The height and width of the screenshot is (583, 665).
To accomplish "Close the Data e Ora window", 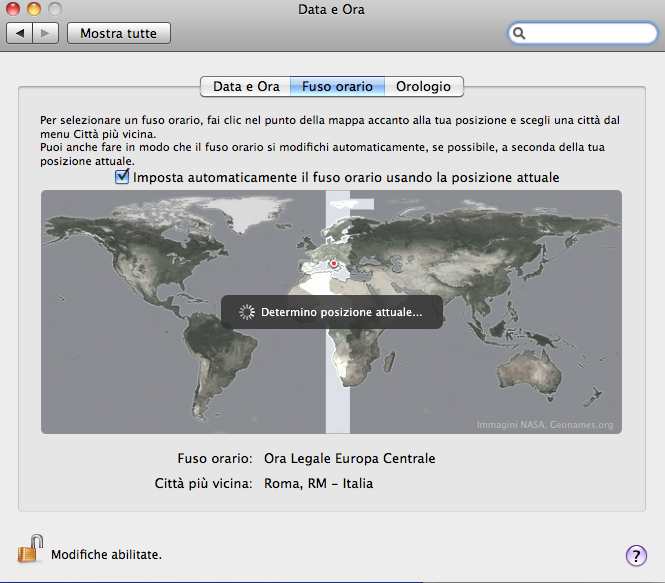I will tap(13, 9).
